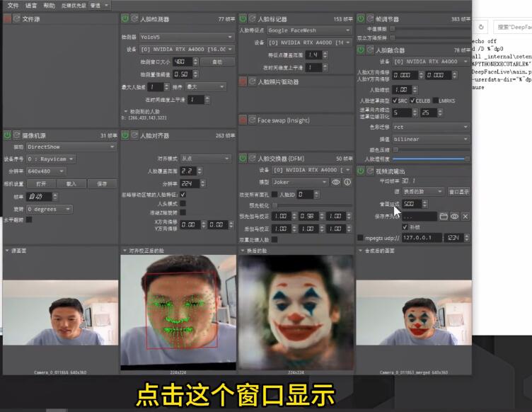Reset the 帧调节器 frame adjuster settings
Screen dimensions: 532x412
pos(370,18)
